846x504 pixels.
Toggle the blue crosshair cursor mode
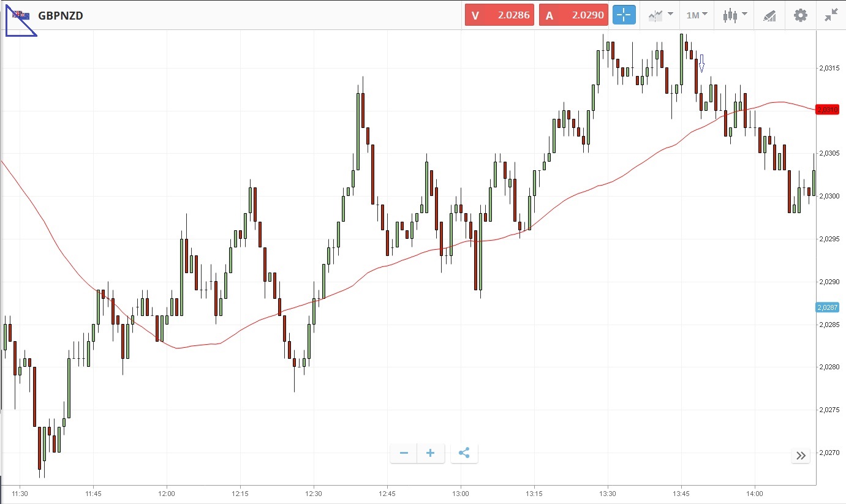pos(624,15)
